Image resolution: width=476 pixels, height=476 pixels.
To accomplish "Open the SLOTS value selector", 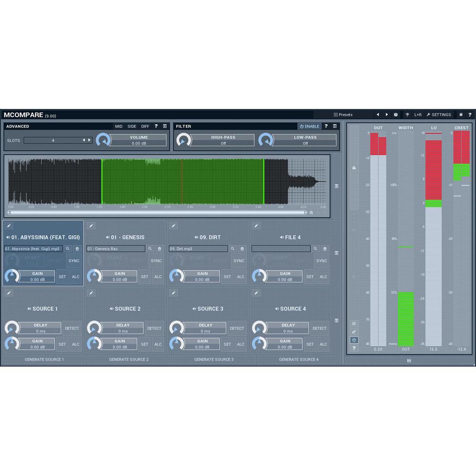I will pos(52,140).
